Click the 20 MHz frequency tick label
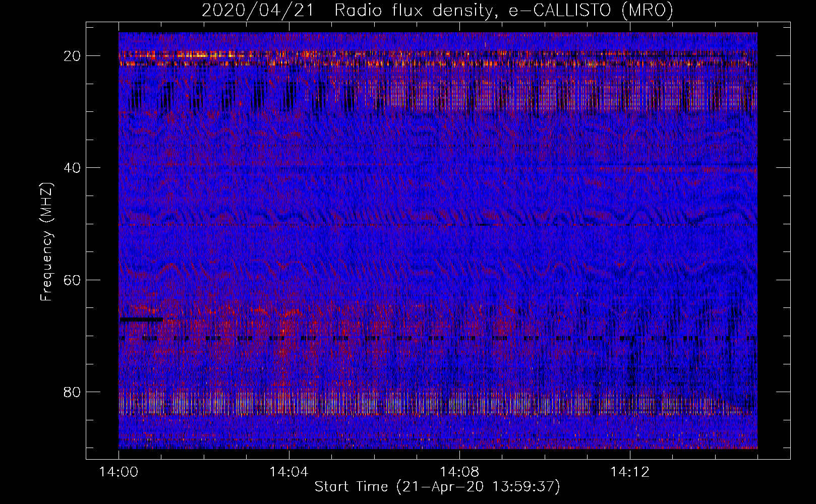This screenshot has height=504, width=816. (x=73, y=56)
